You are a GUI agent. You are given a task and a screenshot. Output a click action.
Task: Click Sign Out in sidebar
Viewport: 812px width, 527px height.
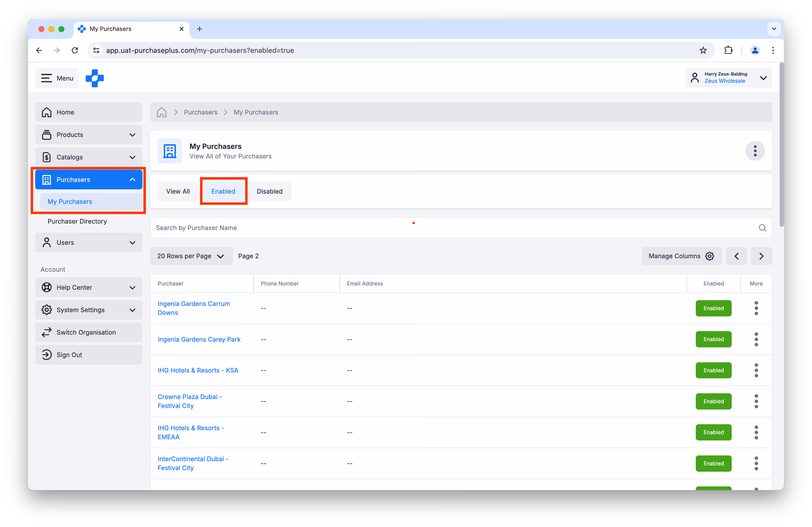(x=89, y=355)
